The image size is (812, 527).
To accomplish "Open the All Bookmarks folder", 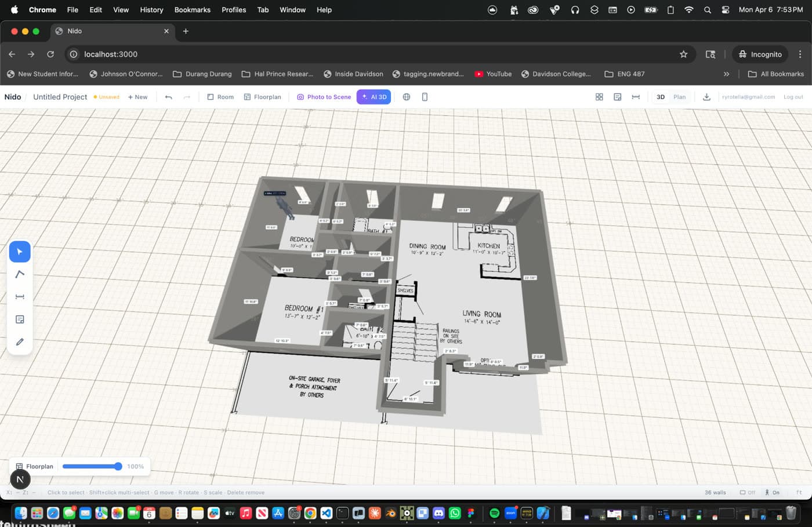I will point(776,74).
